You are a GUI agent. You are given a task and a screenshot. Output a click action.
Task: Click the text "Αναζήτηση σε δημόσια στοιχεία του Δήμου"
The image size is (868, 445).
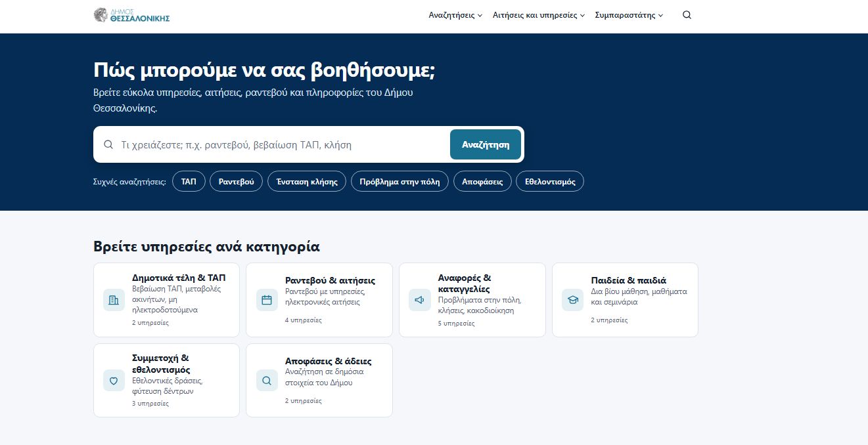[325, 377]
